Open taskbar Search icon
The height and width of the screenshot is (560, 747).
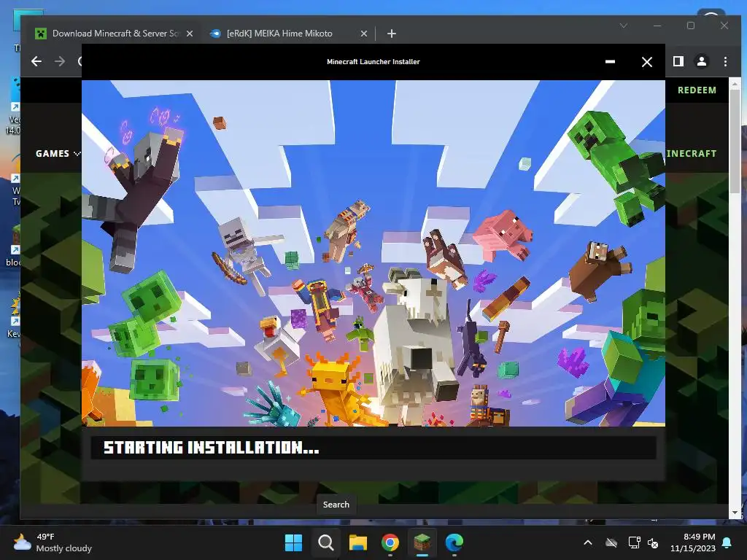coord(326,542)
